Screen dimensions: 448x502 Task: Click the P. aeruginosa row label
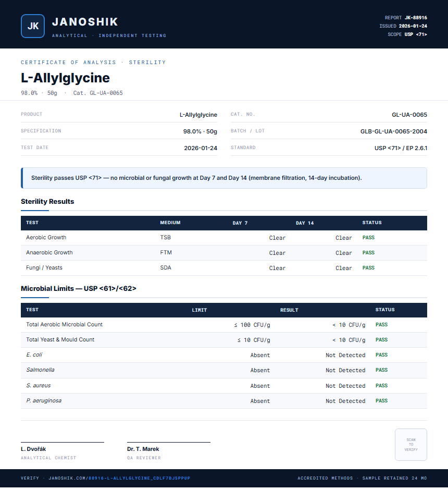(44, 400)
